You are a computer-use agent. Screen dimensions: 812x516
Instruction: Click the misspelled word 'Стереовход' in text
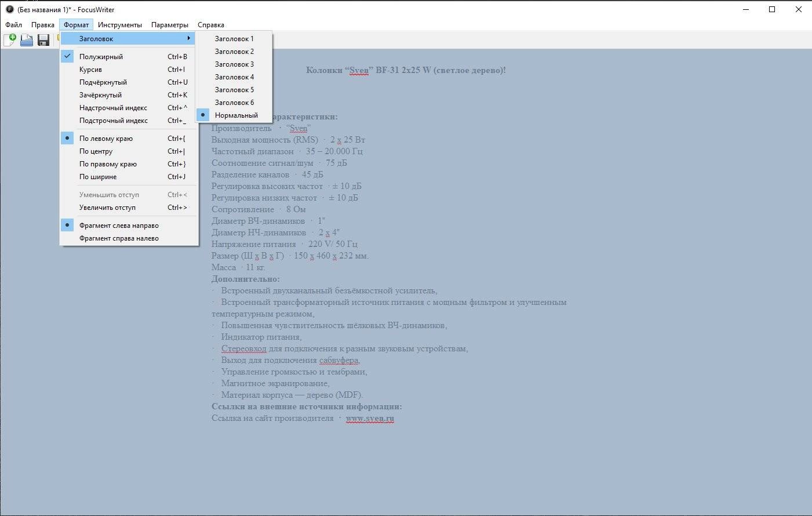pos(243,348)
